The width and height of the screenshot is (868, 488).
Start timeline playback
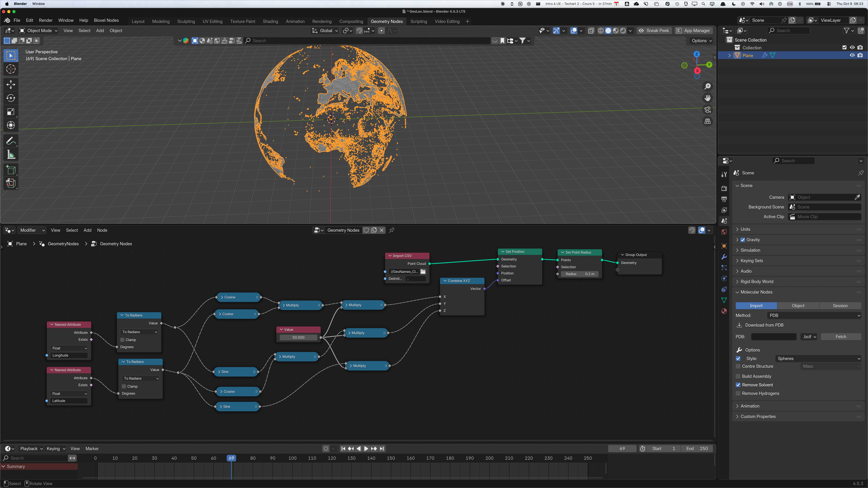366,449
